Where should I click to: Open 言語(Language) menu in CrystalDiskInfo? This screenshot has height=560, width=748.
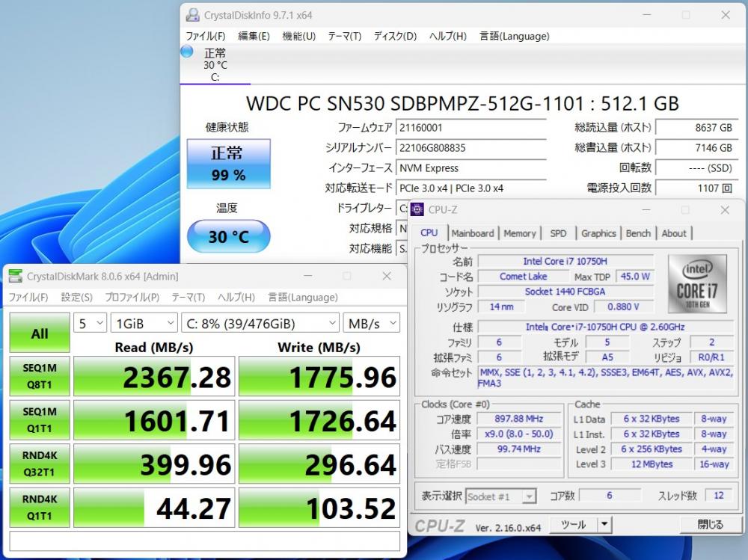(x=515, y=36)
